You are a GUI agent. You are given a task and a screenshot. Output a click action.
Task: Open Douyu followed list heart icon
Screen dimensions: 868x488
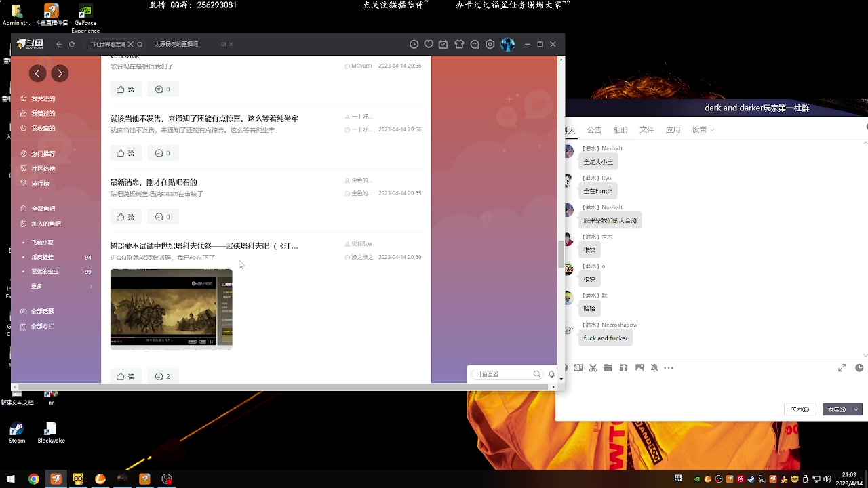click(429, 44)
